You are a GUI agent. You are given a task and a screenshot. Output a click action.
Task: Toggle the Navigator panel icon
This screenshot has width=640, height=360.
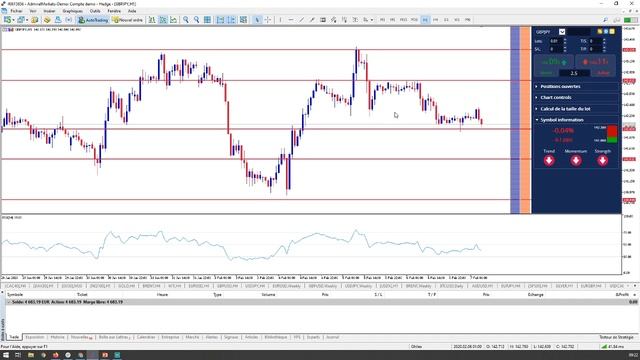click(x=58, y=20)
